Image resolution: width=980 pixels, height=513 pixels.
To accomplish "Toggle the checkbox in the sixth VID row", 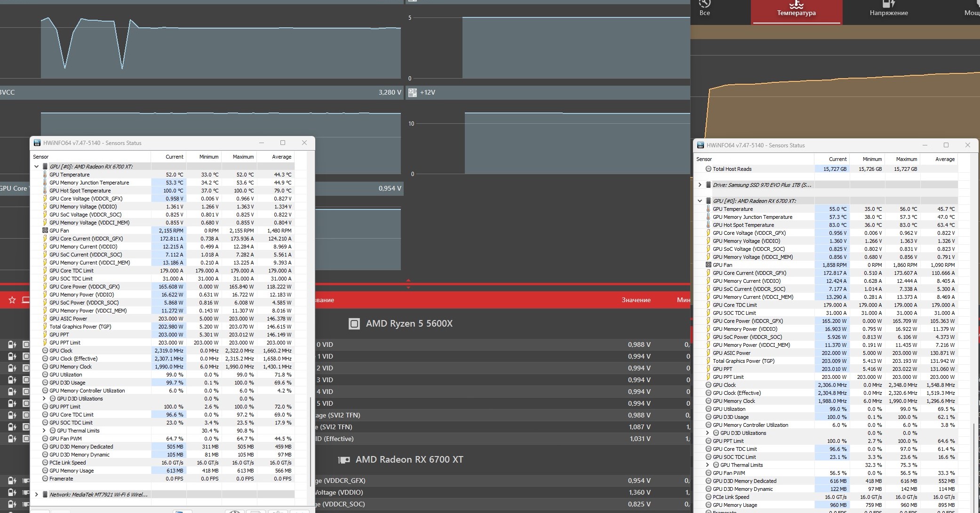I will (26, 403).
